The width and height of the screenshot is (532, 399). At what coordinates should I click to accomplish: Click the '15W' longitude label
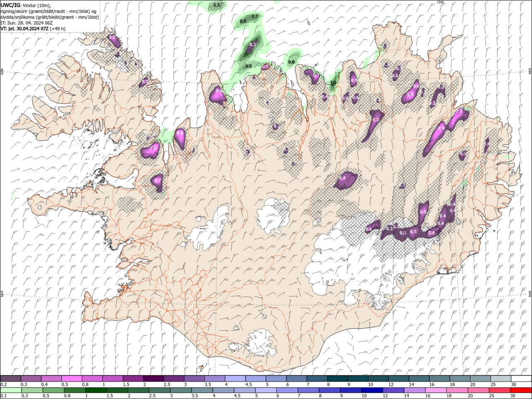coord(440,2)
